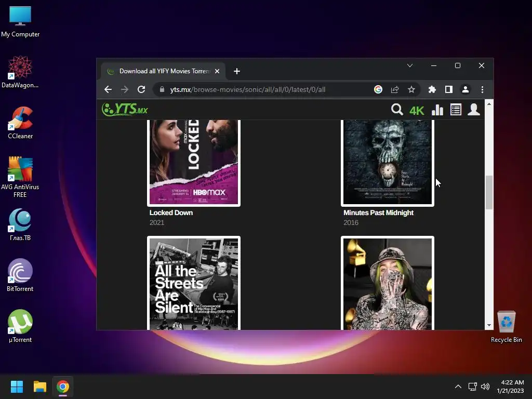This screenshot has width=532, height=399.
Task: Click the browser forward arrow
Action: 125,89
